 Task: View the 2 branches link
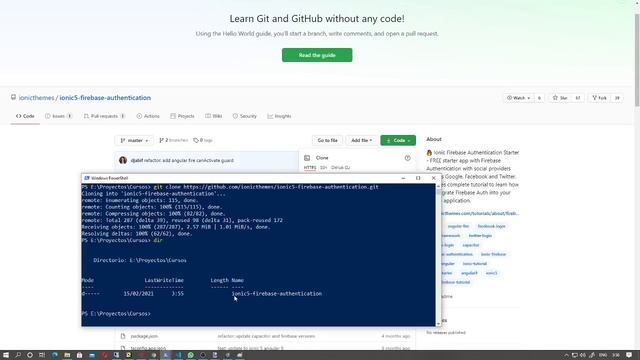point(173,140)
